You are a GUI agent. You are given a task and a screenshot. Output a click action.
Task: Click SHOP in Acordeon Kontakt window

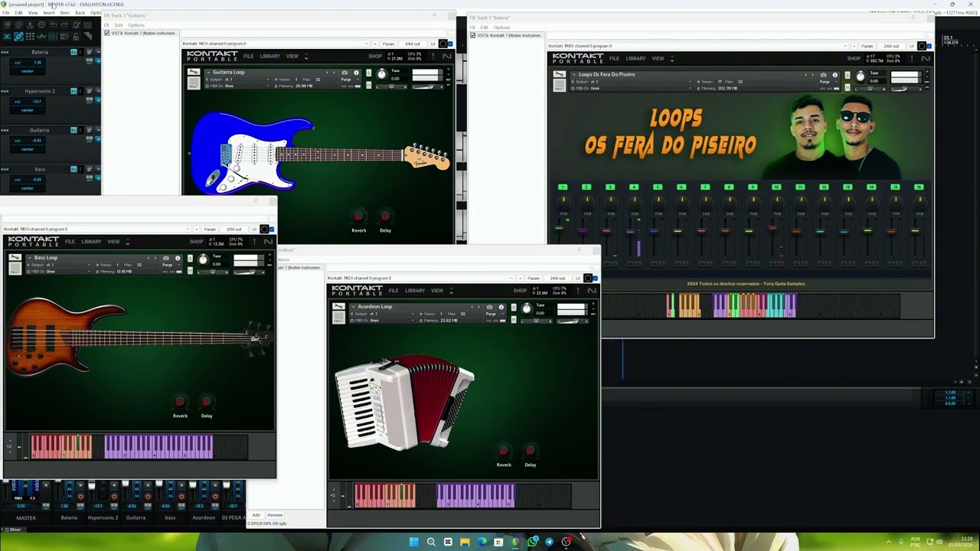520,291
